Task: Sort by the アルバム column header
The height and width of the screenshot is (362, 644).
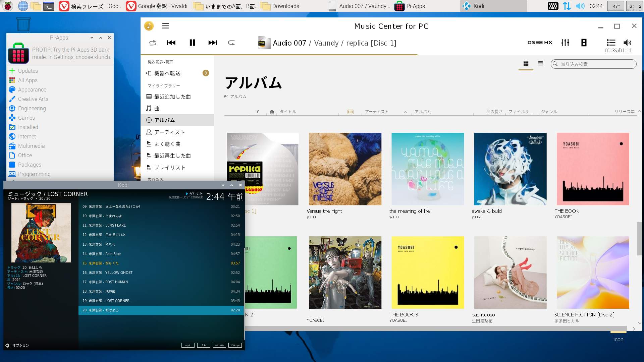Action: [x=423, y=112]
